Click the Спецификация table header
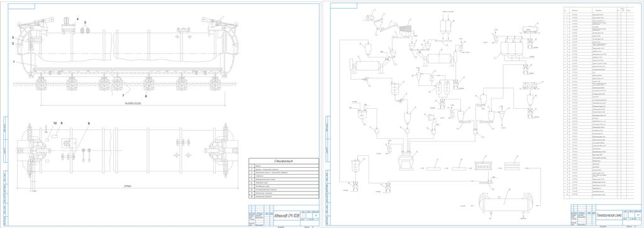 [x=284, y=161]
